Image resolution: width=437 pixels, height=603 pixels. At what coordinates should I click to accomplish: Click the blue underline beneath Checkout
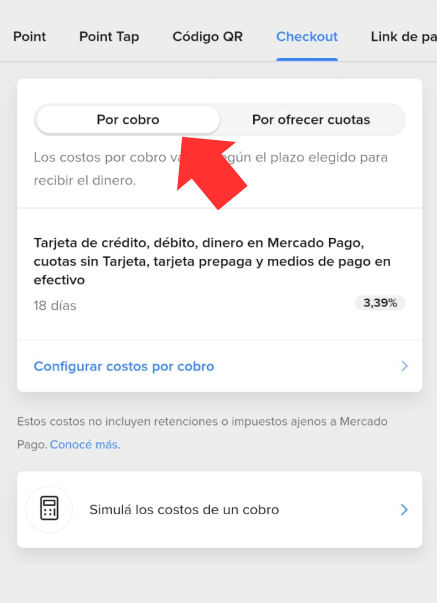[307, 60]
